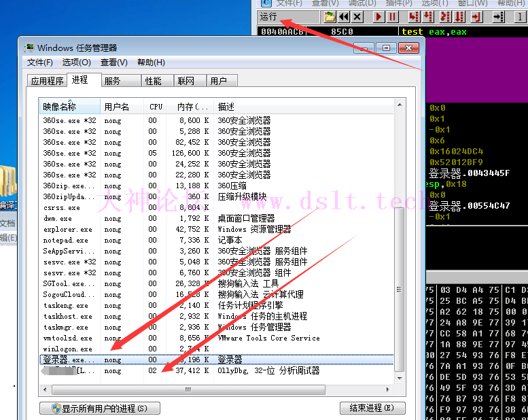The width and height of the screenshot is (528, 420).
Task: Click 显示所有用户的进程 button
Action: (100, 408)
